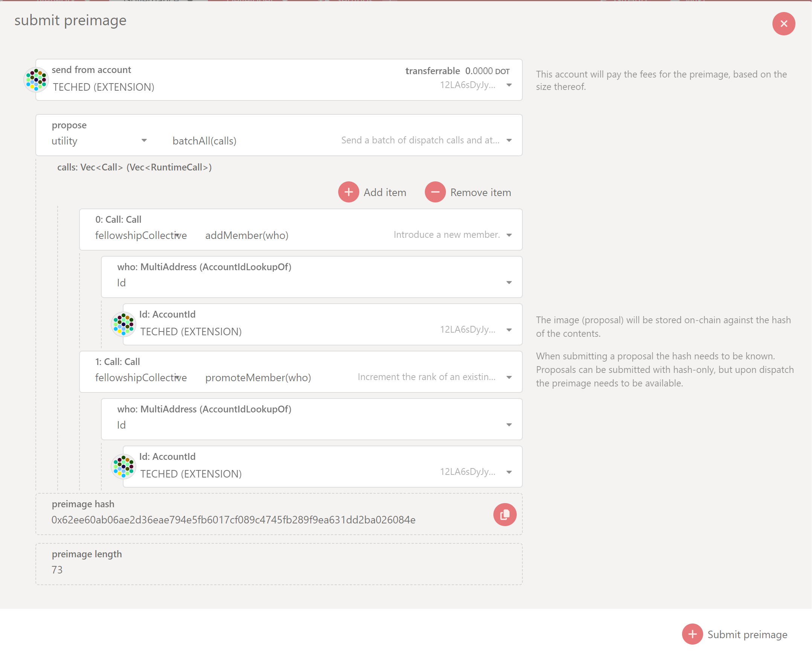Close the submit preimage dialog
This screenshot has width=812, height=657.
point(783,24)
